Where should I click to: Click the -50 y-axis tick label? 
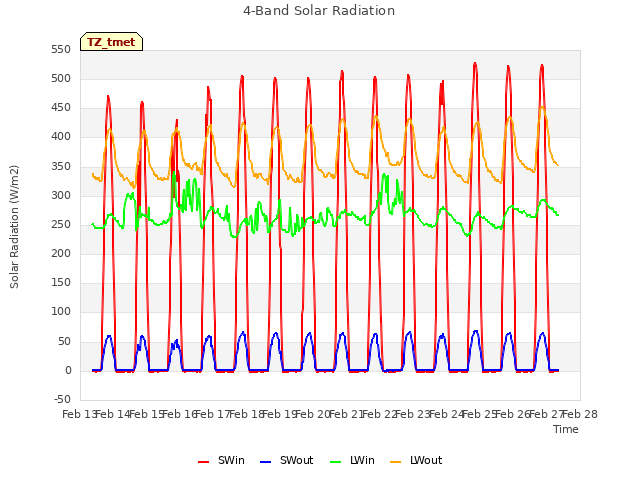(x=62, y=399)
